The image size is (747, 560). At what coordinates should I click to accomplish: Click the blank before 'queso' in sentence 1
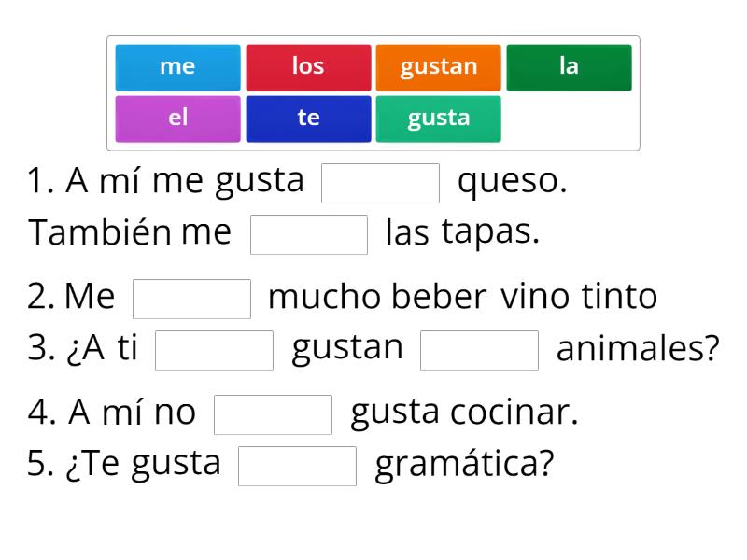point(381,183)
